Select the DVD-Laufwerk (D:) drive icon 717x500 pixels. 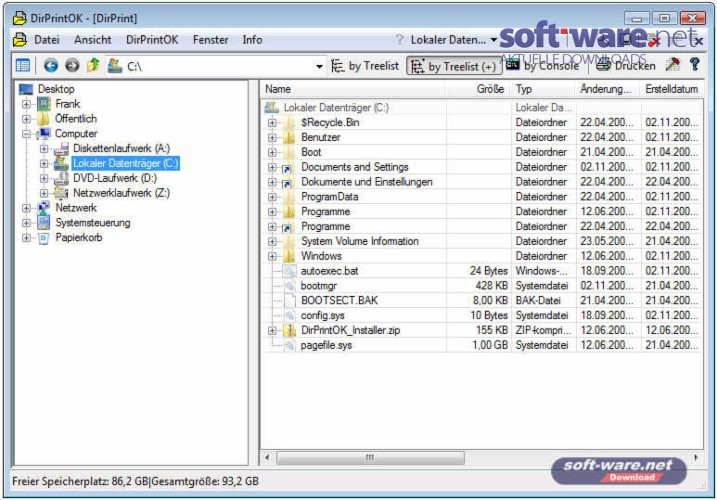coord(61,178)
